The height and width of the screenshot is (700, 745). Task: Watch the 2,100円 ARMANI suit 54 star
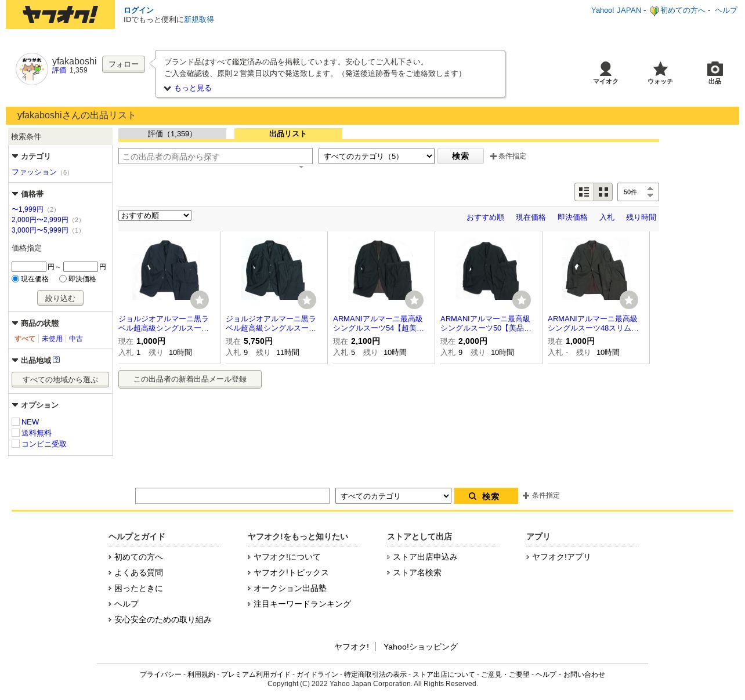pyautogui.click(x=414, y=300)
